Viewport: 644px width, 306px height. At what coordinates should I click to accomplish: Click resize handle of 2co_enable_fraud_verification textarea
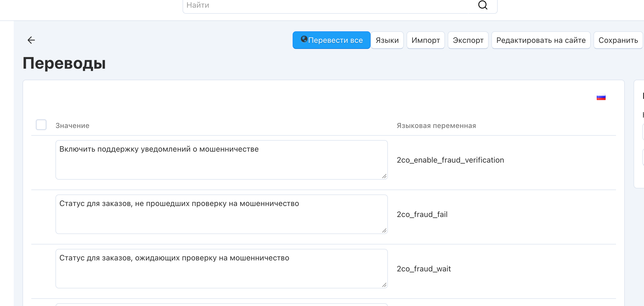384,176
